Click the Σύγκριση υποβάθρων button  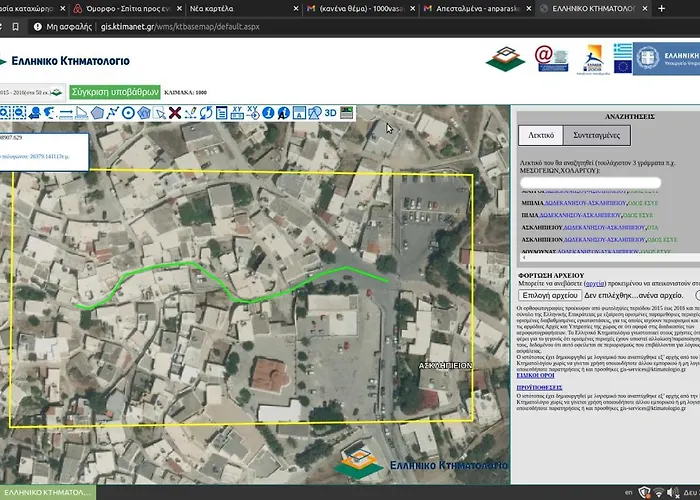(116, 91)
